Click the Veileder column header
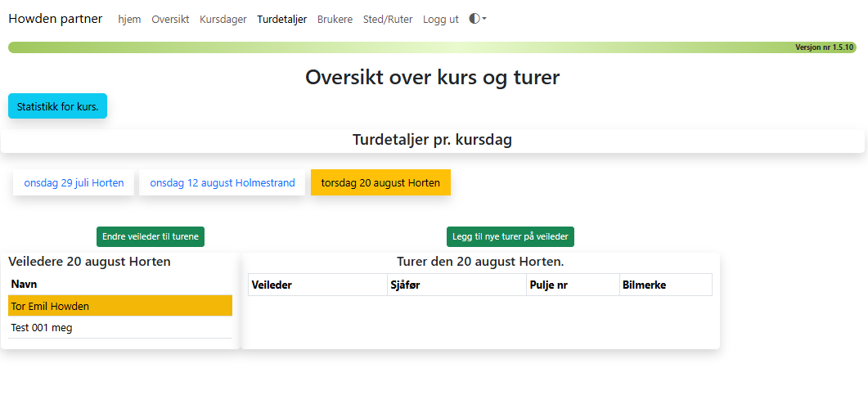This screenshot has width=868, height=404. click(x=317, y=285)
